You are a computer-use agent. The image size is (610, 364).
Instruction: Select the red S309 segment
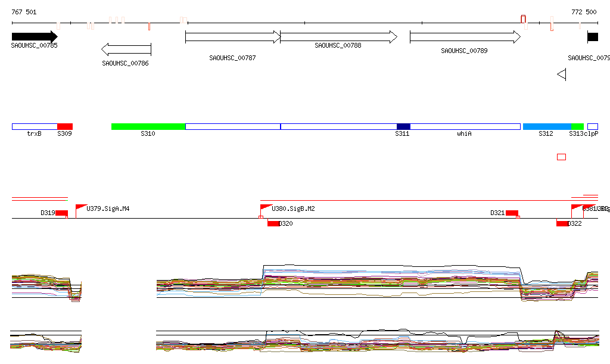(x=64, y=126)
